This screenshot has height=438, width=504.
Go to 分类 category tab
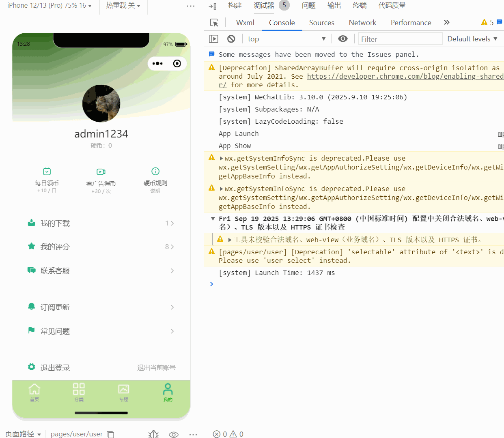pos(79,392)
